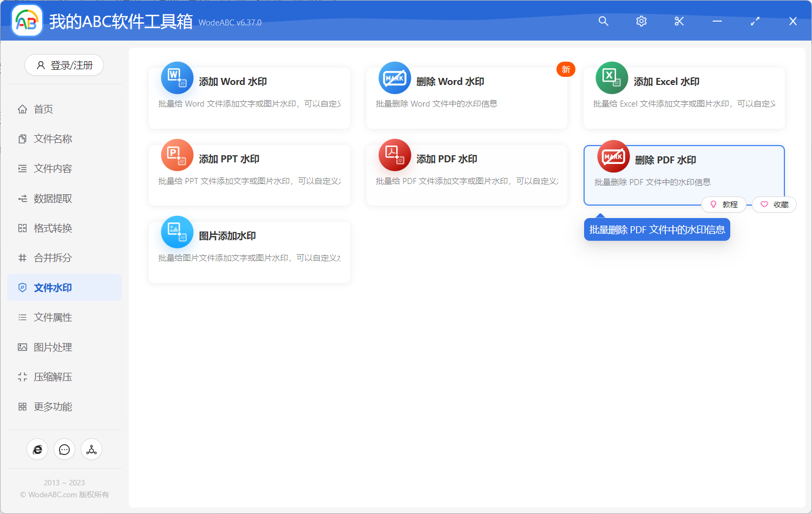The width and height of the screenshot is (812, 514).
Task: Click the 删除 Word 水印 MARK icon
Action: point(395,78)
